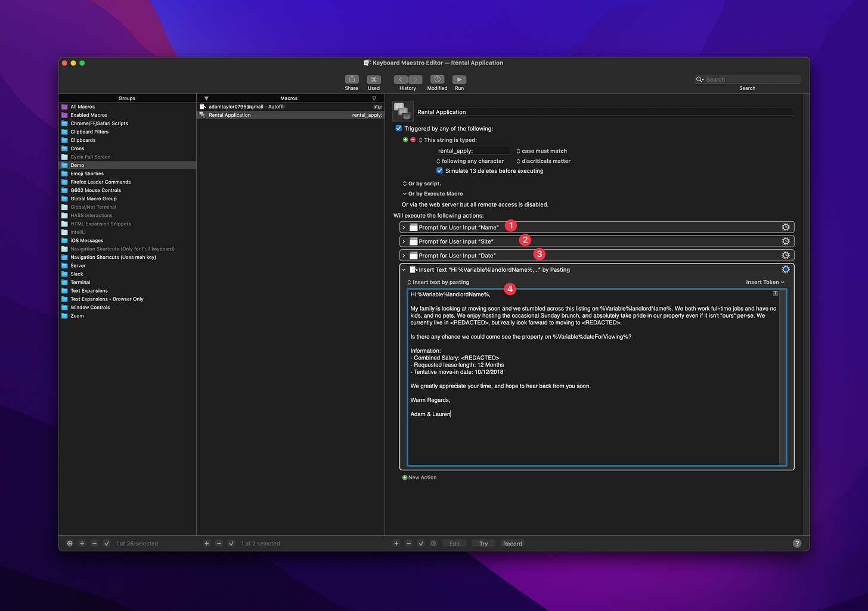This screenshot has width=868, height=611.
Task: Delete selected action with bottom minus
Action: tap(408, 544)
